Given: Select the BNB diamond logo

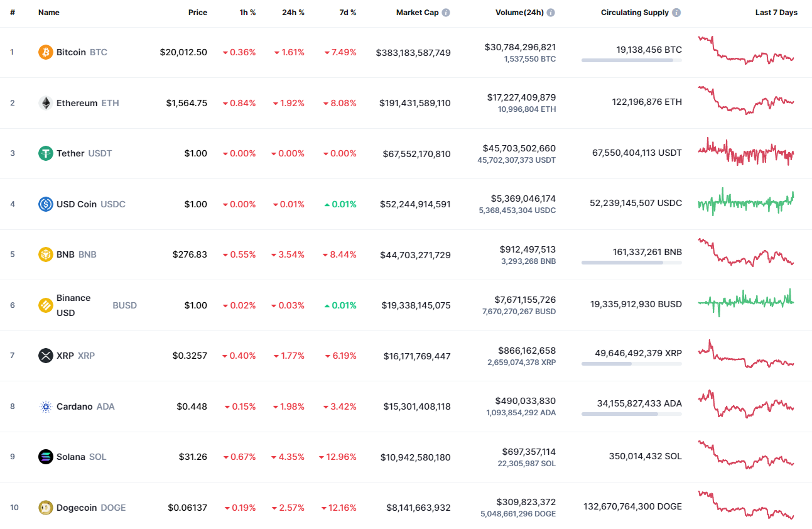Looking at the screenshot, I should tap(45, 254).
